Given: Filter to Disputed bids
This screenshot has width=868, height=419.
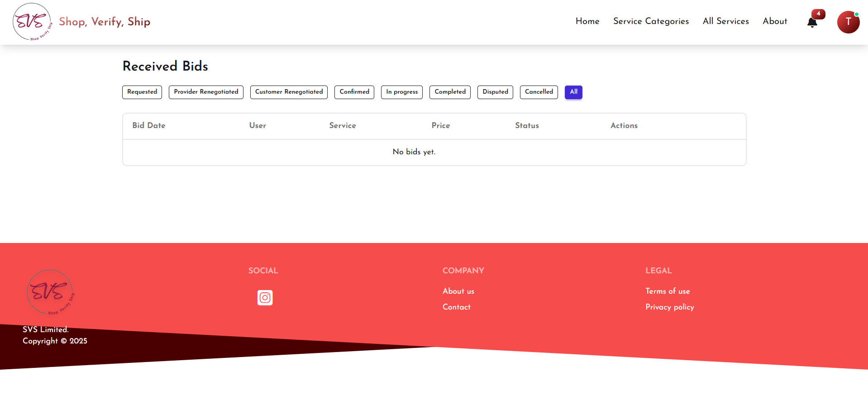Looking at the screenshot, I should (x=495, y=92).
